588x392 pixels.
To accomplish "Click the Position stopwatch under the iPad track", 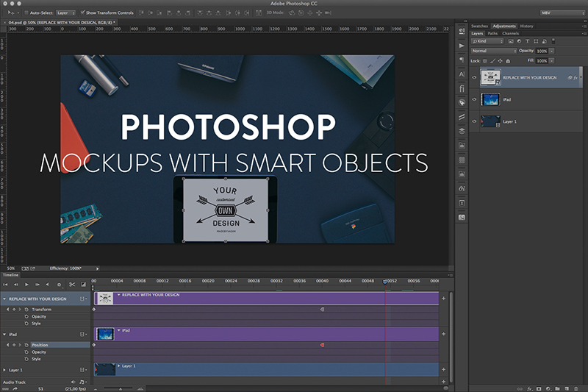I will 26,344.
